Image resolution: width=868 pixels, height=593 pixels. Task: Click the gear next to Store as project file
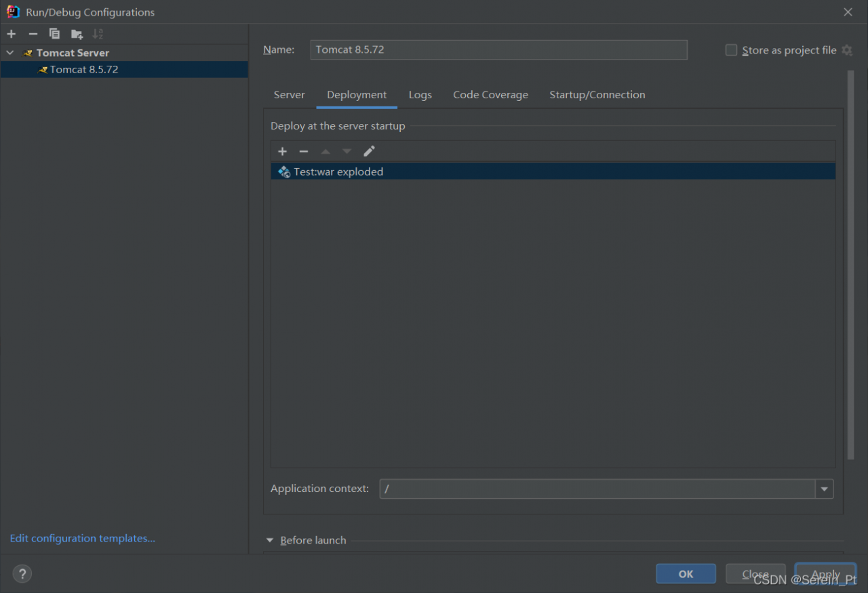coord(847,50)
